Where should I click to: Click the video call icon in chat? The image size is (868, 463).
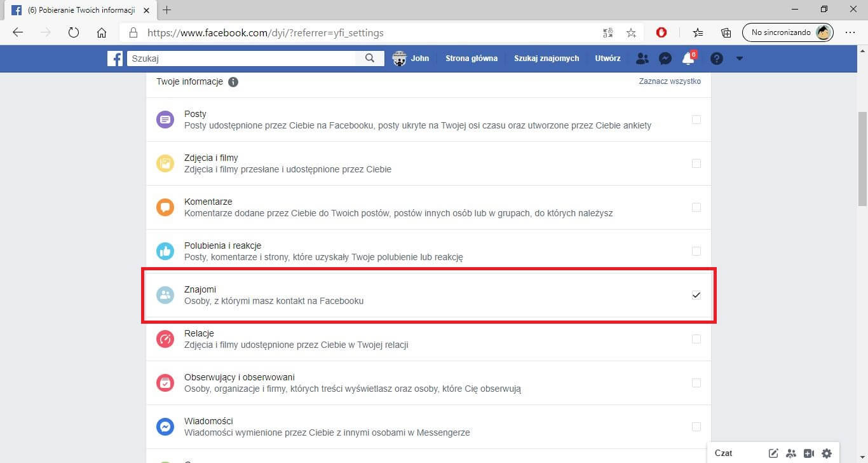point(809,453)
